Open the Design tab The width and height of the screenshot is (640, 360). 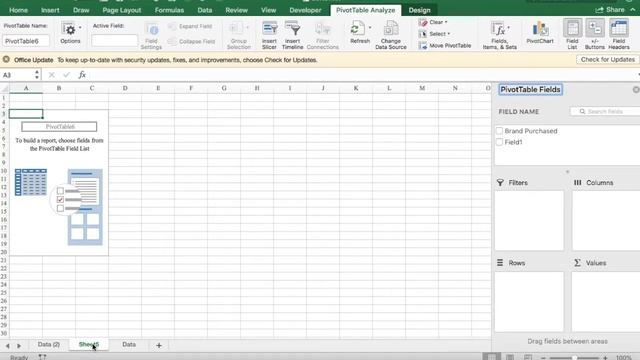420,10
